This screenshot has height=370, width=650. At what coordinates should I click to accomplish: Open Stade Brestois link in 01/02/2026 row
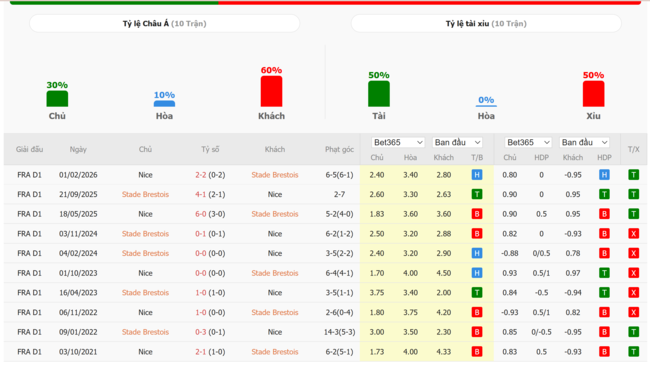pos(275,175)
